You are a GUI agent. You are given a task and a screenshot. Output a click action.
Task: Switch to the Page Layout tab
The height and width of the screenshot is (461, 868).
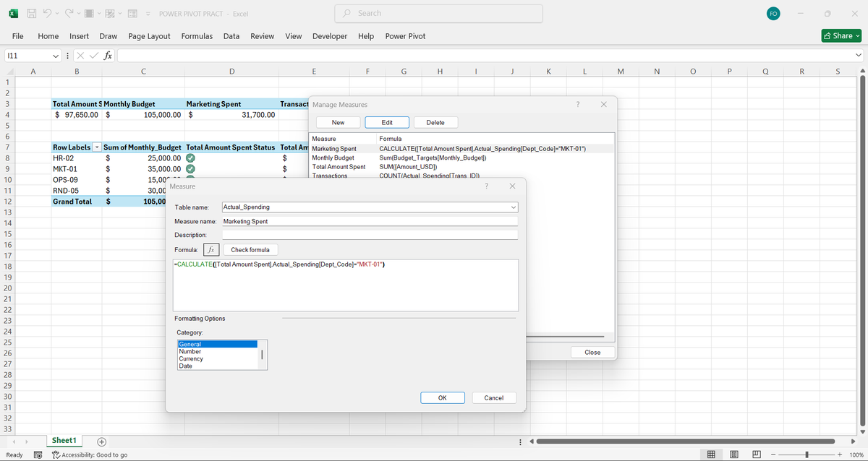(x=149, y=36)
